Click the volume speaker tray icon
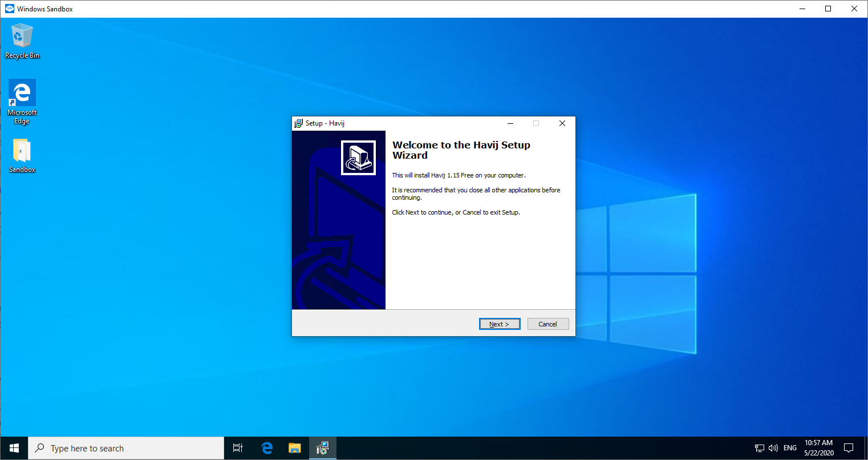The height and width of the screenshot is (460, 868). tap(773, 448)
